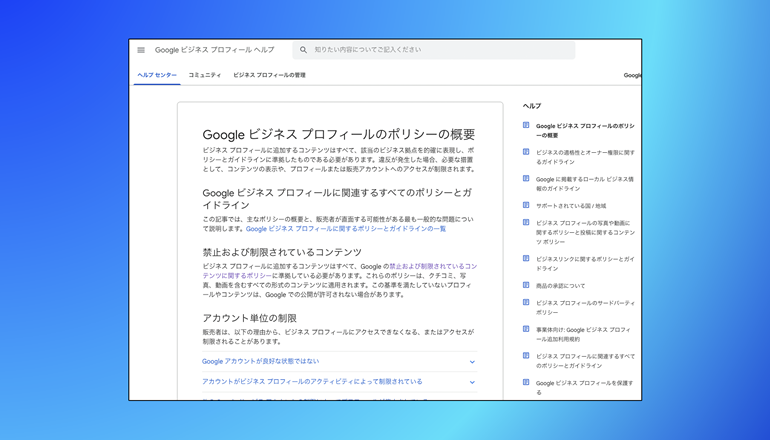The width and height of the screenshot is (770, 440).
Task: Click article icon beside サポートされている国 / 地域
Action: click(x=526, y=205)
